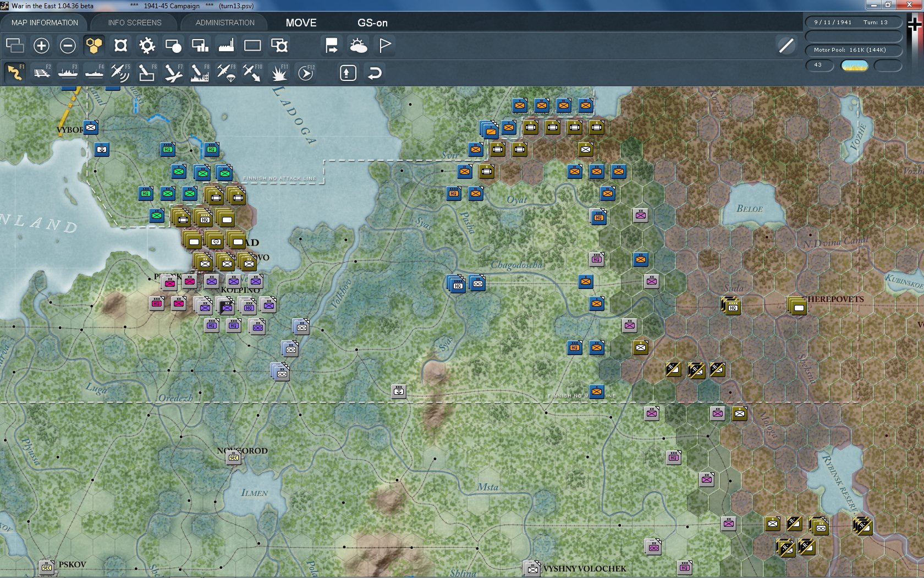Screen dimensions: 924x578
Task: Select the unit at Vyshny Volochek
Action: click(x=532, y=568)
